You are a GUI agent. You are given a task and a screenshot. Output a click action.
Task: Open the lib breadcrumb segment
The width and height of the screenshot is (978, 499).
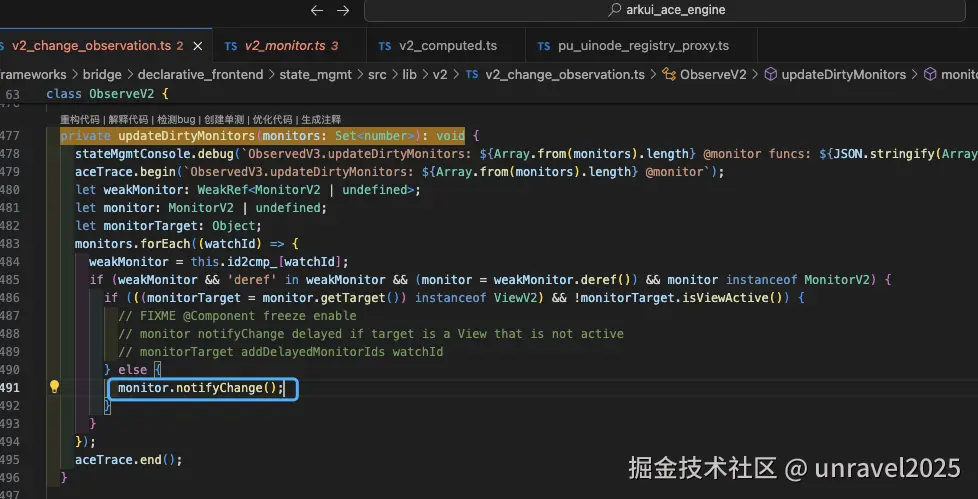409,75
